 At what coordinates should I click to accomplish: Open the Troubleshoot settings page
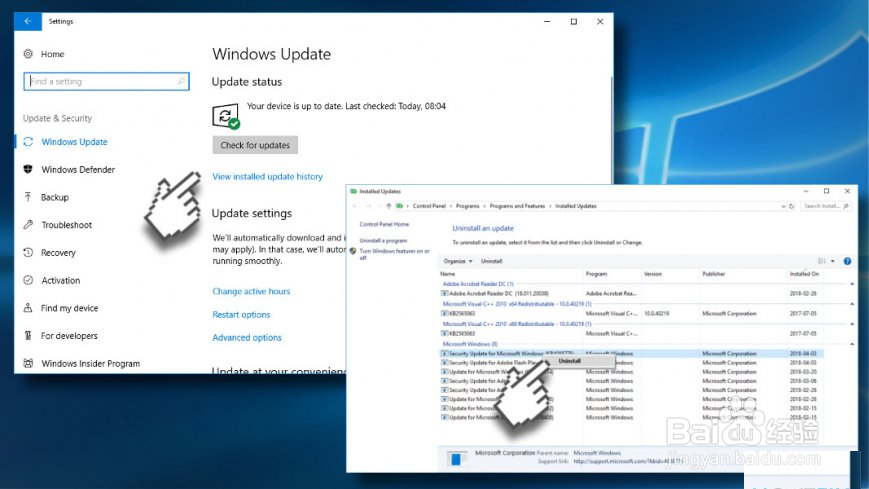(x=67, y=225)
